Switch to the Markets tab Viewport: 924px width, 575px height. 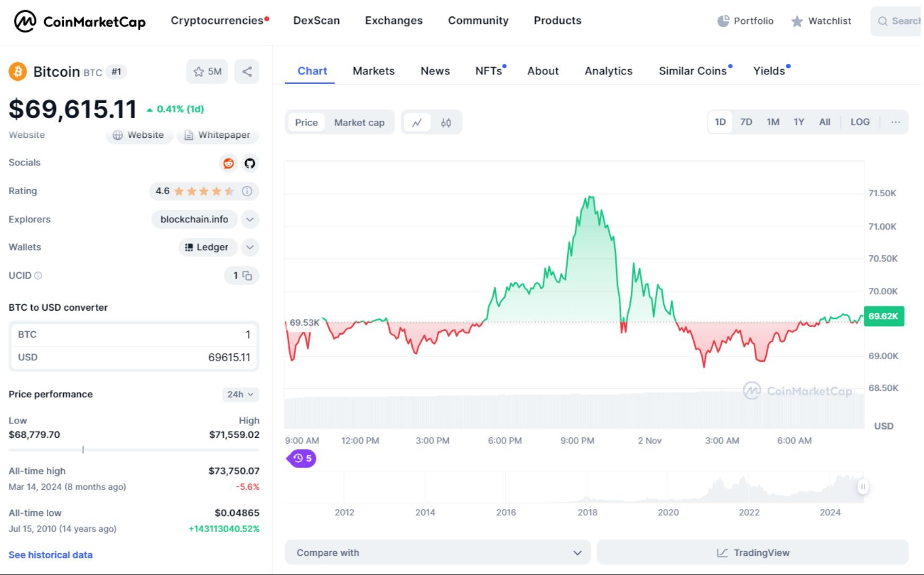(x=373, y=71)
